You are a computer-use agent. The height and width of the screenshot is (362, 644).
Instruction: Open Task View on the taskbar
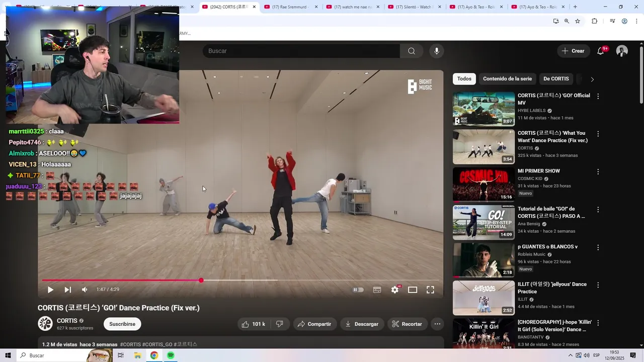tap(121, 355)
